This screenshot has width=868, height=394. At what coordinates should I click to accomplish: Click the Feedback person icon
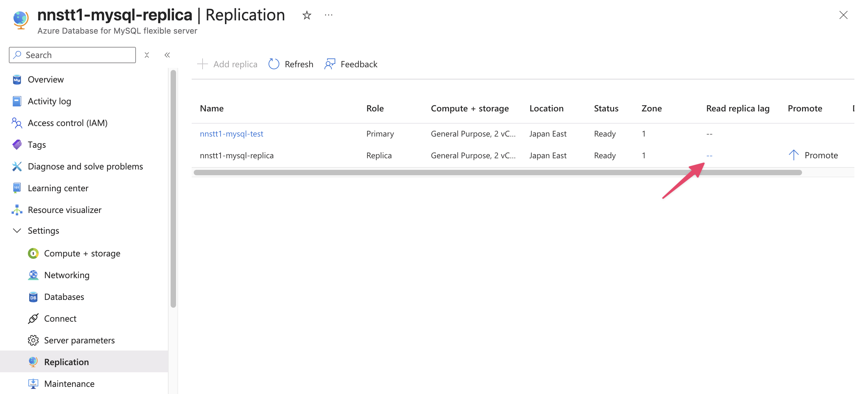330,64
